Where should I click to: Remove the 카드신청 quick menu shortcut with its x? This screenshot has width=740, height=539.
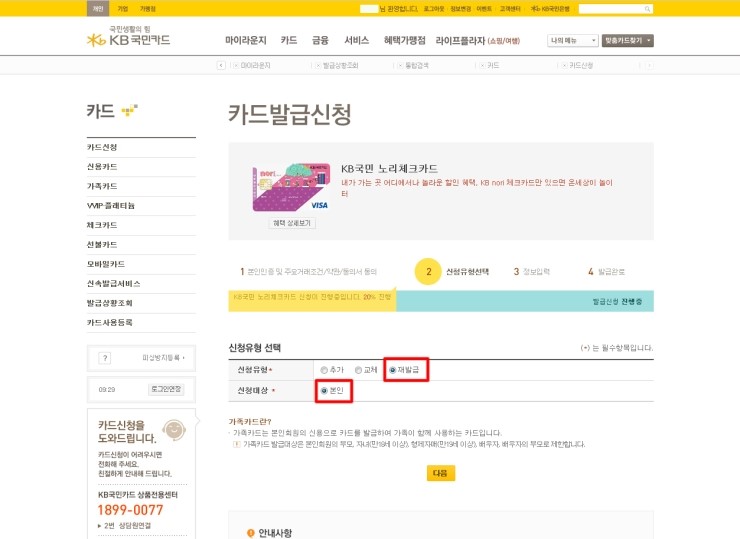point(564,66)
